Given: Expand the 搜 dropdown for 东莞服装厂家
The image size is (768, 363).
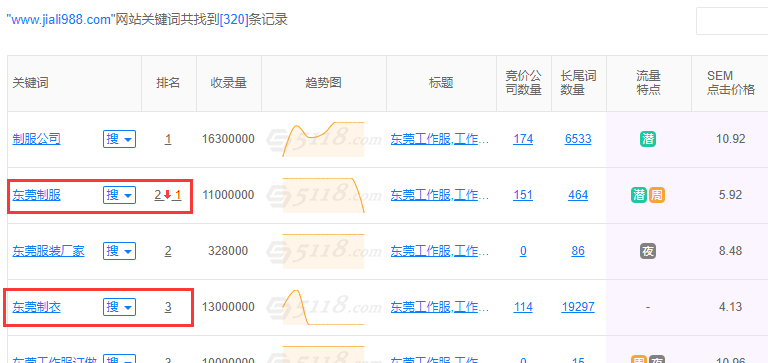Looking at the screenshot, I should (x=120, y=251).
